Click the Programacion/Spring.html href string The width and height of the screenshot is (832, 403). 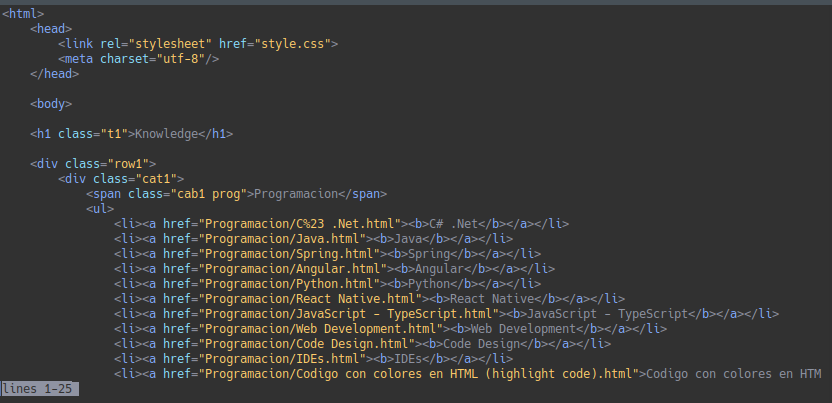pyautogui.click(x=288, y=253)
